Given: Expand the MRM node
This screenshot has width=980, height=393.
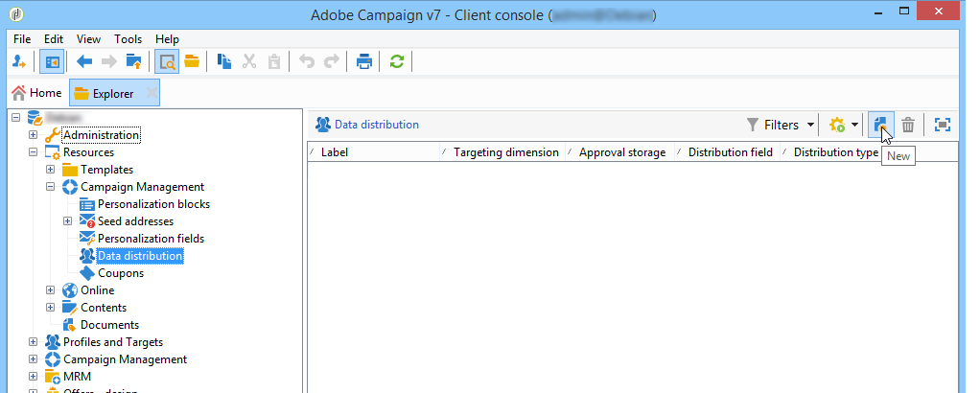Looking at the screenshot, I should pyautogui.click(x=34, y=377).
